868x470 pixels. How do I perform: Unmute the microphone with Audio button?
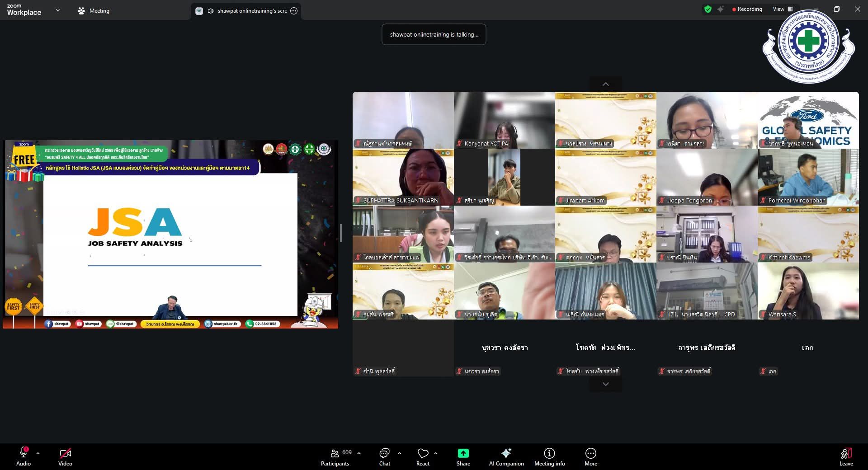coord(24,456)
